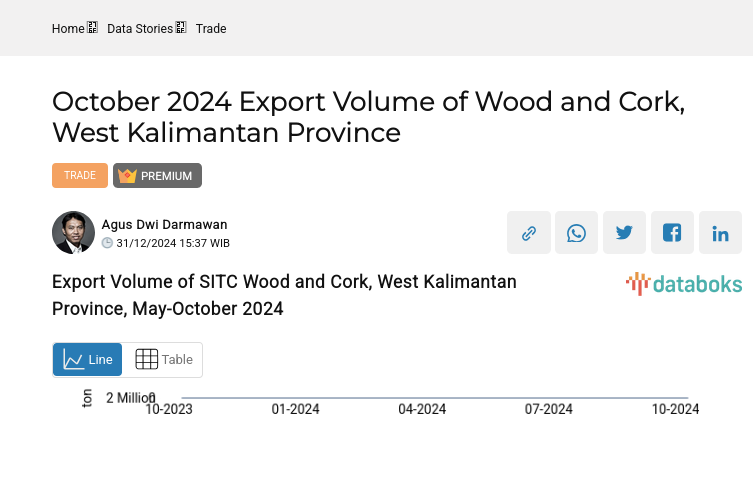753x498 pixels.
Task: Click the databoks logo
Action: [x=684, y=284]
